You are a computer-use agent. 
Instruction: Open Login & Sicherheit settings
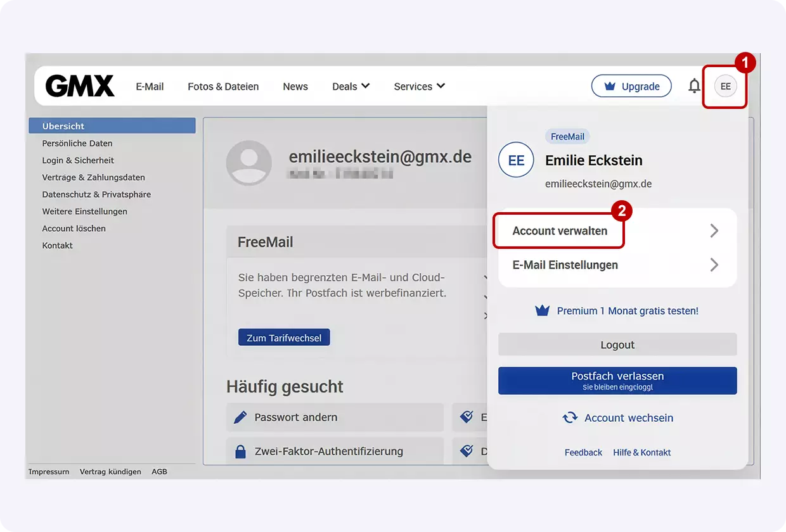click(x=77, y=160)
